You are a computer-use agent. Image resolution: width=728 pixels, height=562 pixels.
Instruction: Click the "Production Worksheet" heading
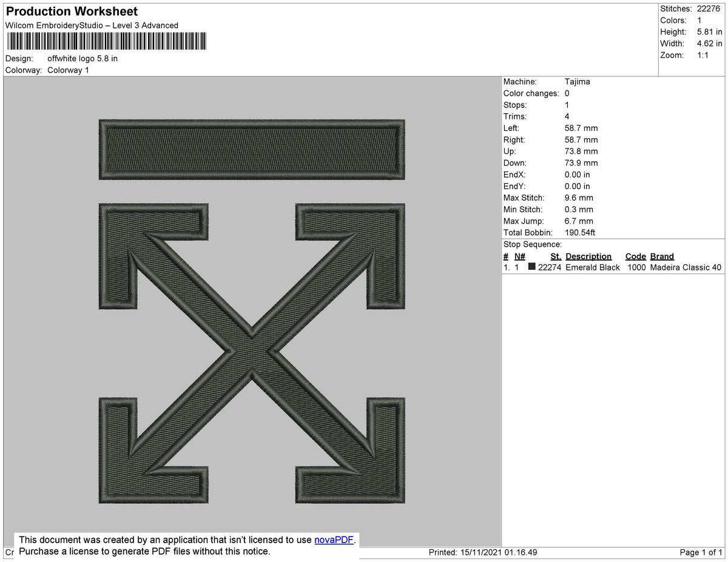(x=72, y=12)
